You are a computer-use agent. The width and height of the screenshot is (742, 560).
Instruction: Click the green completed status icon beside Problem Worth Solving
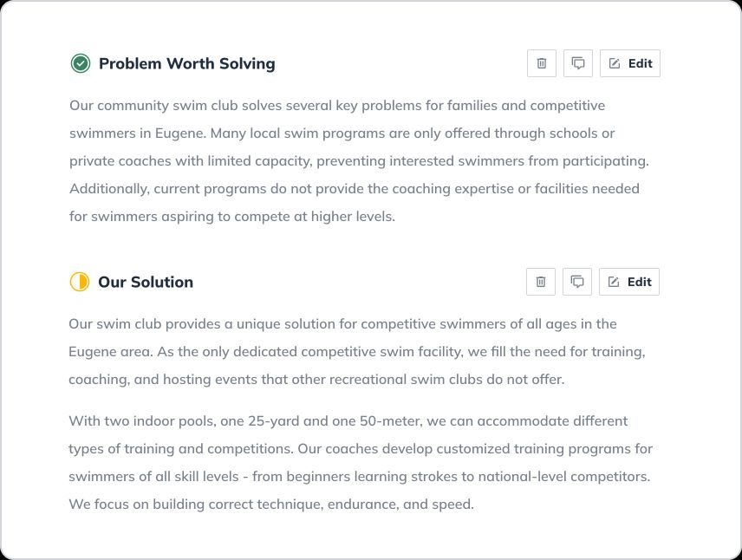[x=81, y=62]
